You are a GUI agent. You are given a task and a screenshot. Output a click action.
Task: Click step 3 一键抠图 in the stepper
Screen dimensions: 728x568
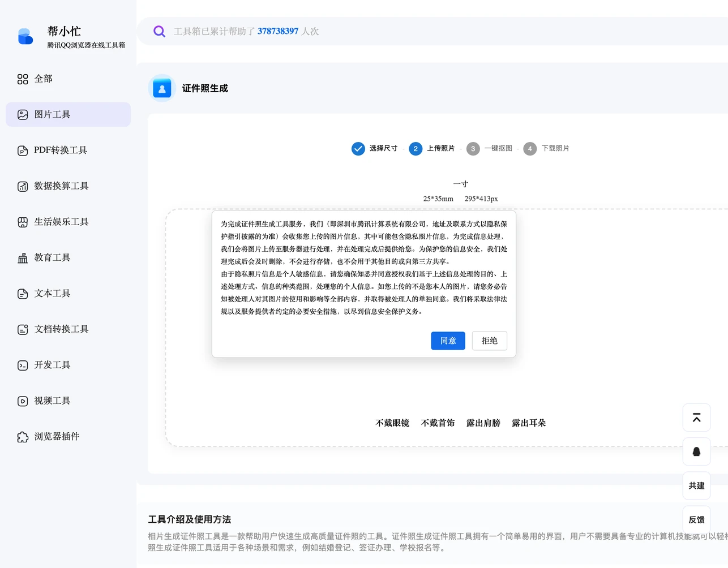coord(489,149)
